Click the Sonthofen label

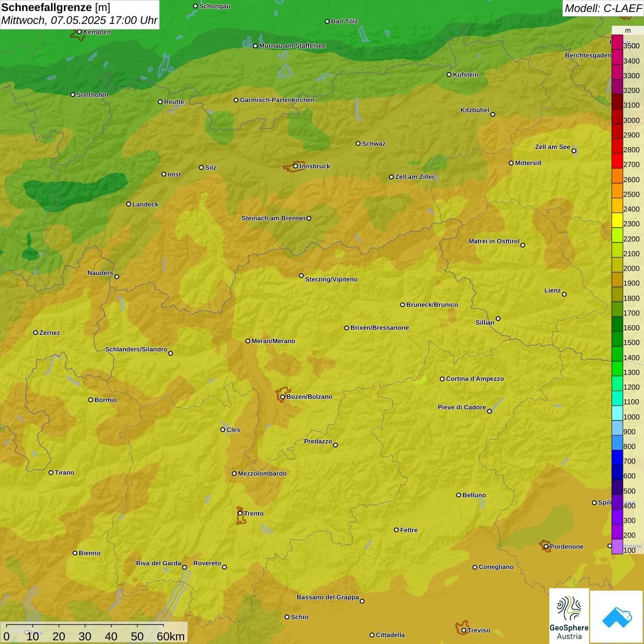pyautogui.click(x=92, y=95)
